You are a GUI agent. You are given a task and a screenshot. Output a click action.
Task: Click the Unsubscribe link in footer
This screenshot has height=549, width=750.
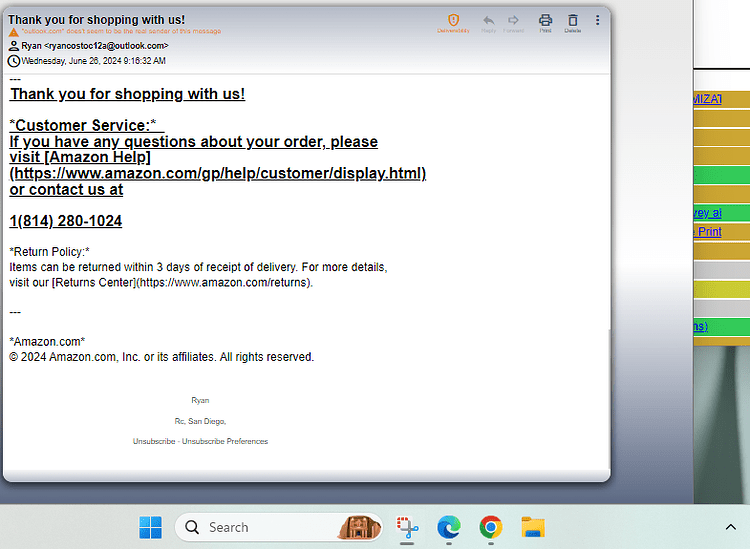tap(154, 441)
